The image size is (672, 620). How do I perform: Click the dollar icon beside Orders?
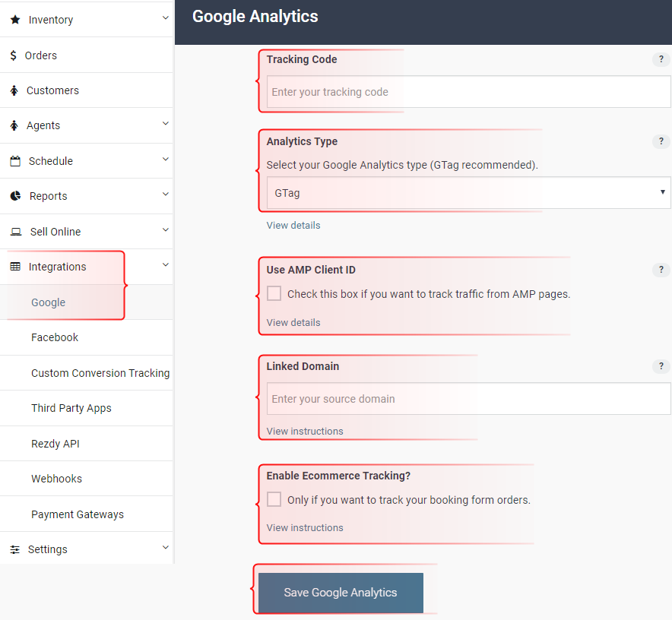13,55
